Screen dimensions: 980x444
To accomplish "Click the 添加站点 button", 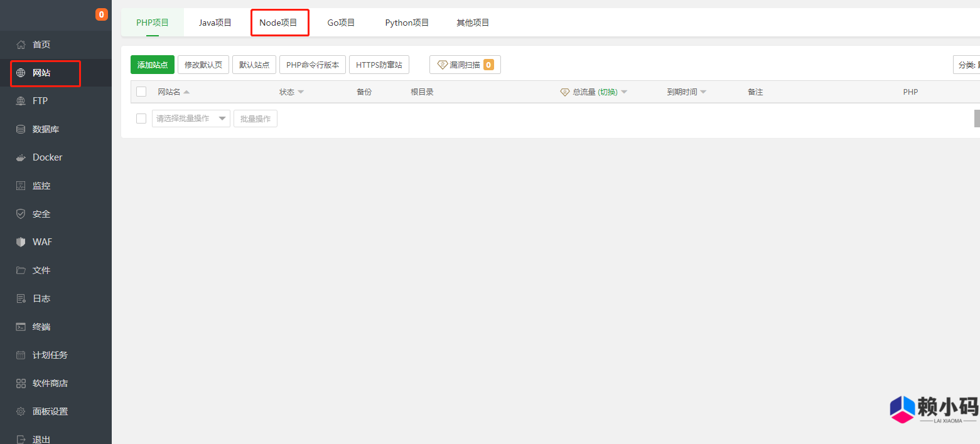I will tap(152, 64).
